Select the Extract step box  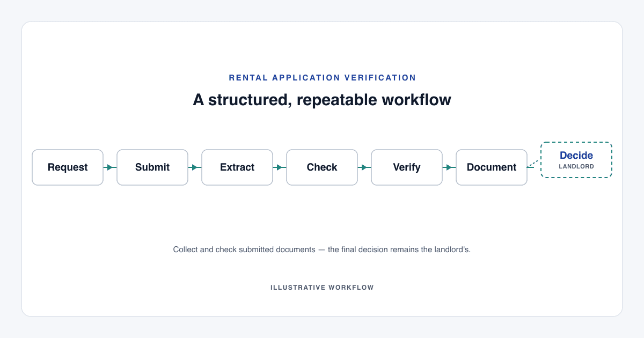click(x=237, y=167)
